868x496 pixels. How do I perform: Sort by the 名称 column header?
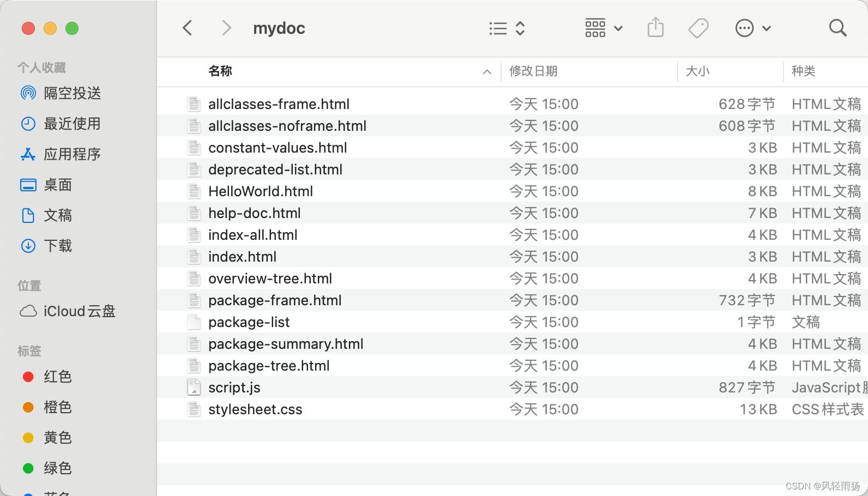pos(220,71)
